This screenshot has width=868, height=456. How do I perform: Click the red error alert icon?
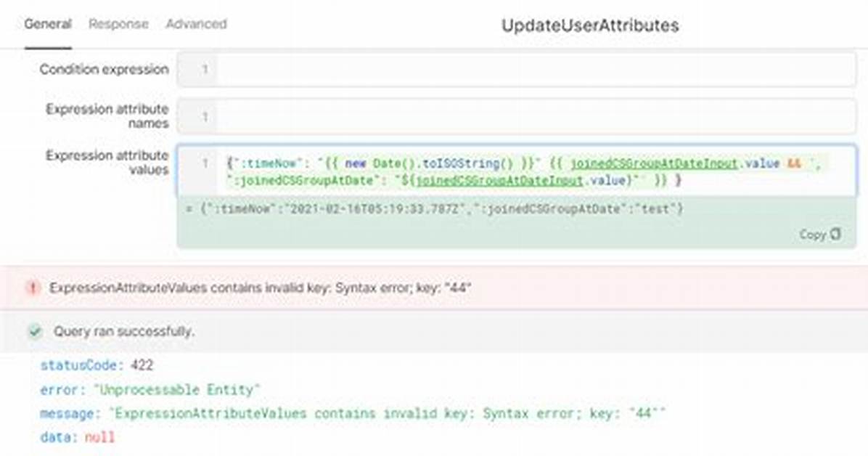coord(33,288)
